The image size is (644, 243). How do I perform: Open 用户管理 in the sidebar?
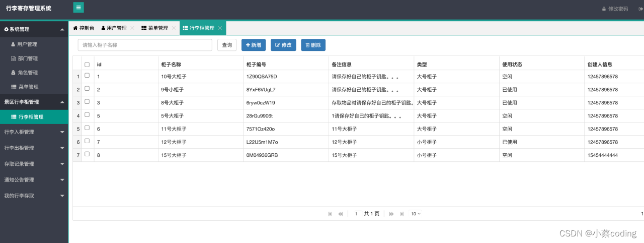click(x=34, y=44)
